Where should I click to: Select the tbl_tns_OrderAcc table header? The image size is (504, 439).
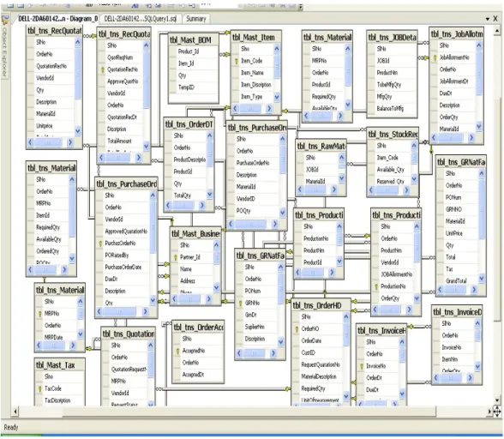tap(198, 328)
